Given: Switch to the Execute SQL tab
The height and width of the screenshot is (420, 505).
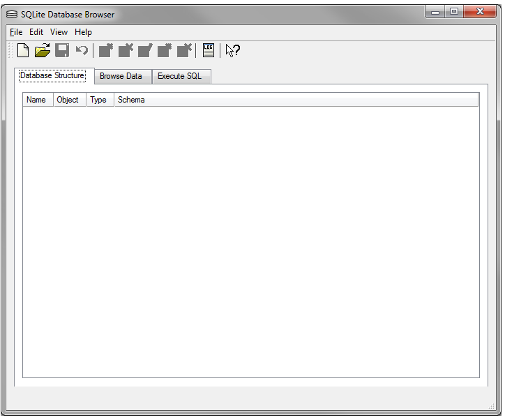Looking at the screenshot, I should pos(180,76).
